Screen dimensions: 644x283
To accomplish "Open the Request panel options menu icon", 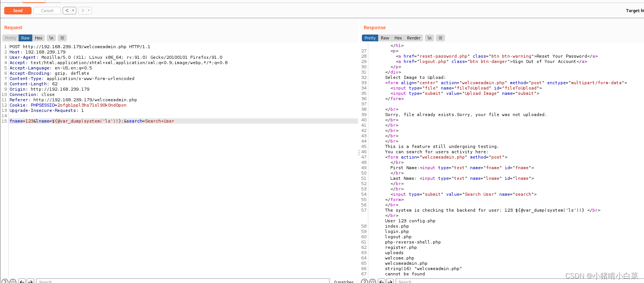I will (x=62, y=38).
